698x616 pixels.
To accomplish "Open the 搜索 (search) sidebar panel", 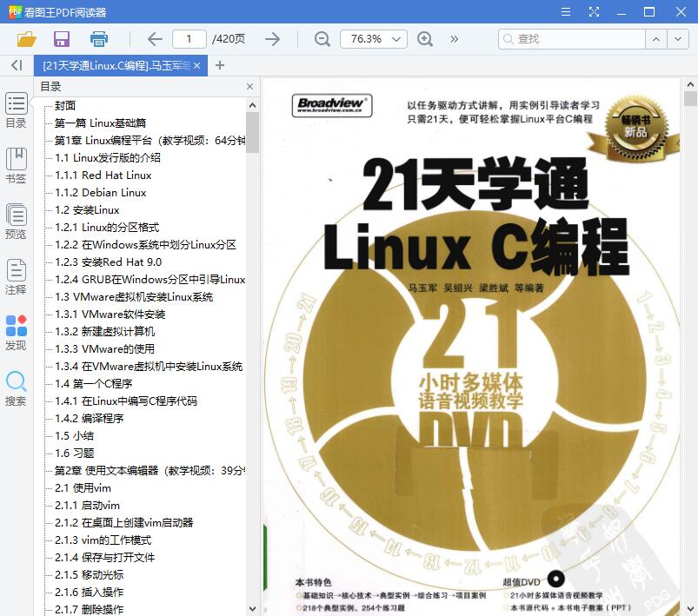I will 16,388.
